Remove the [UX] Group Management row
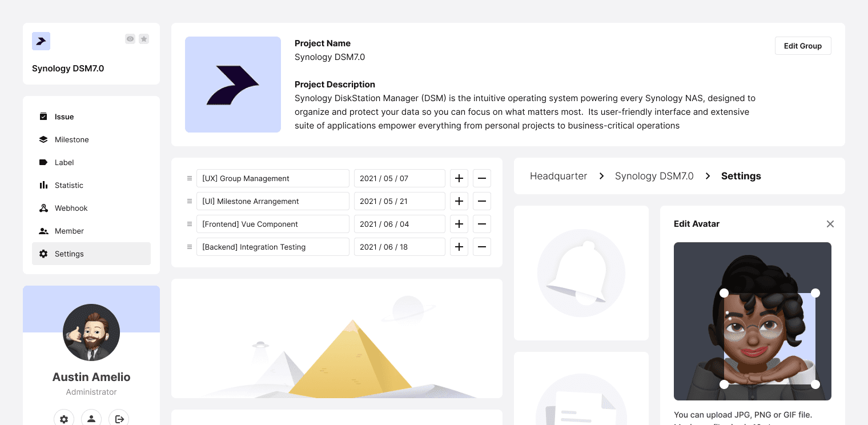This screenshot has width=868, height=425. point(482,178)
